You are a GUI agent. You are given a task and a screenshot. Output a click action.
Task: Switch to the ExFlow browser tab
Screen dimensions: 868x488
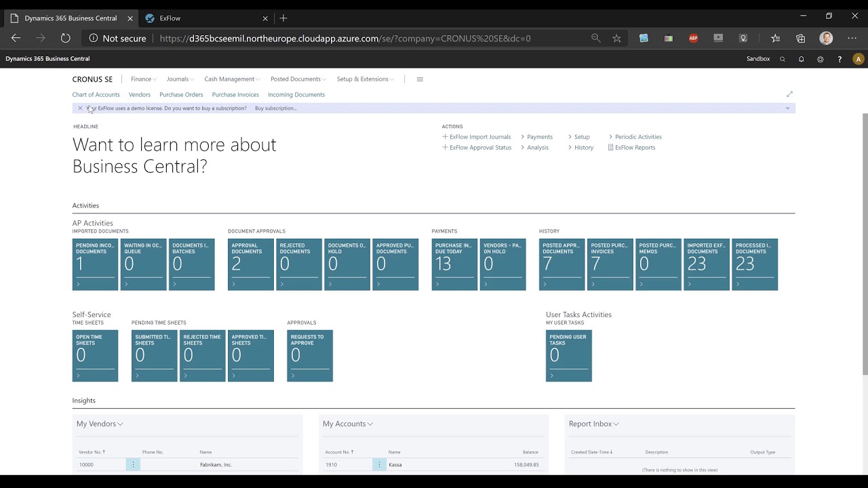point(205,18)
